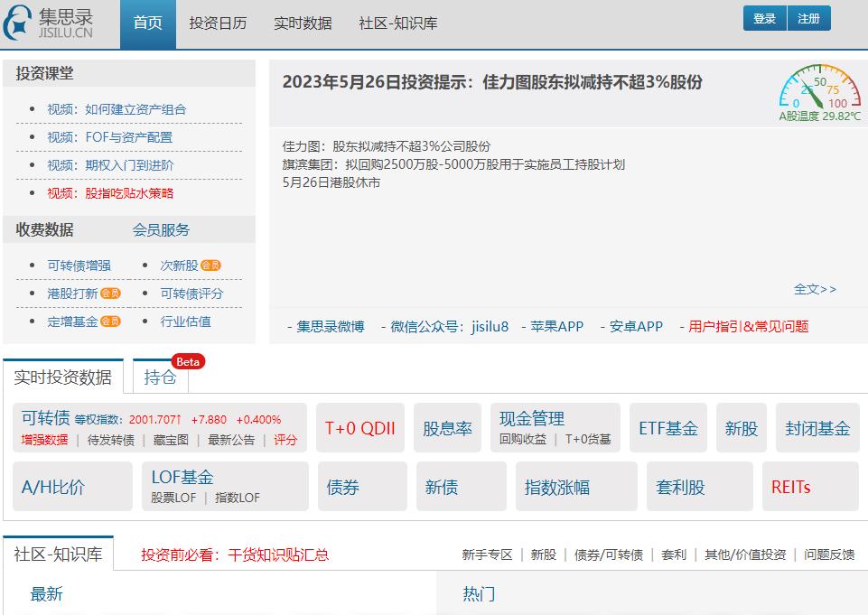Viewport: 868px width, 615px height.
Task: Click the 注册 button
Action: [809, 17]
